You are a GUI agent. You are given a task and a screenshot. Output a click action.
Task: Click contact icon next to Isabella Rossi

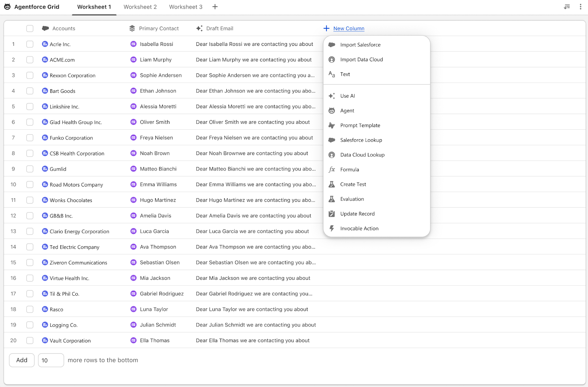pyautogui.click(x=133, y=44)
